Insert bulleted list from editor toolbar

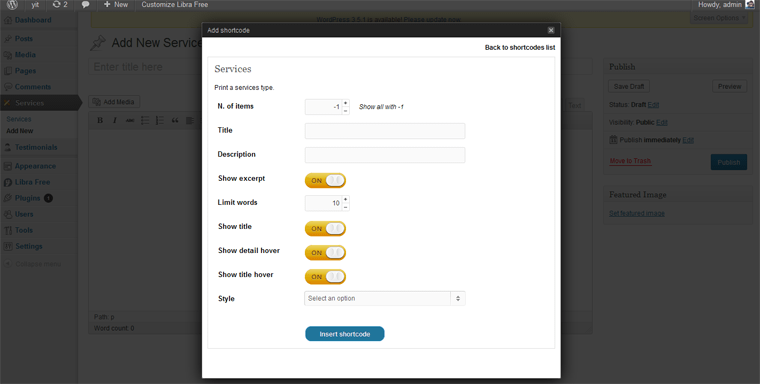(145, 120)
